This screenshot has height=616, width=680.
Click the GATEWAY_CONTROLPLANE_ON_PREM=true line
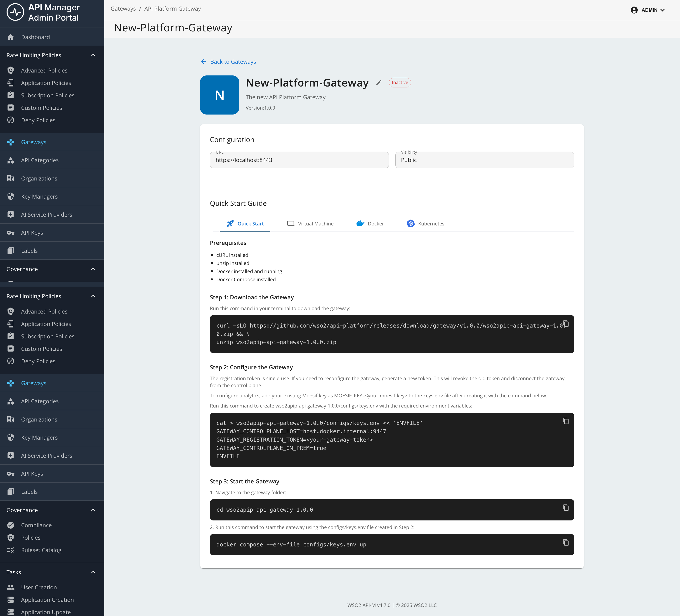(x=271, y=448)
